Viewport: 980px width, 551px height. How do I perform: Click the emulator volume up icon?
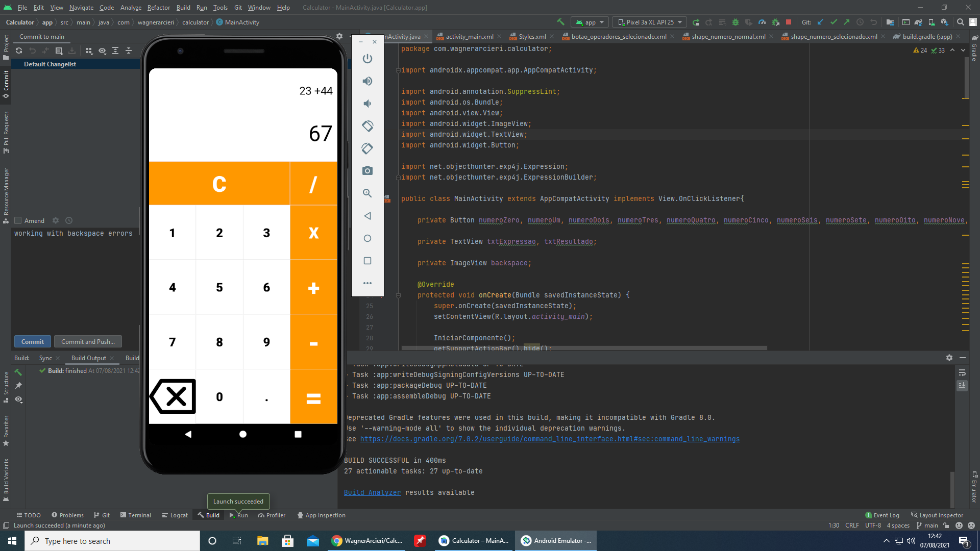367,81
